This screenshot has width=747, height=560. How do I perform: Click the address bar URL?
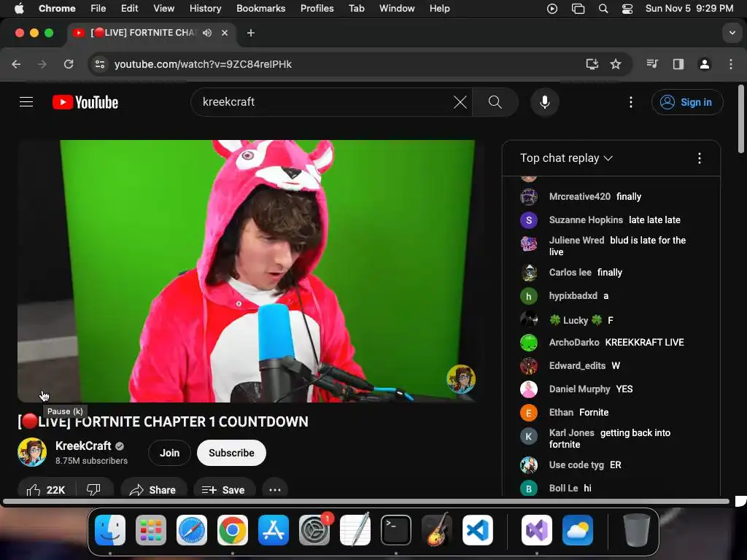[x=203, y=64]
